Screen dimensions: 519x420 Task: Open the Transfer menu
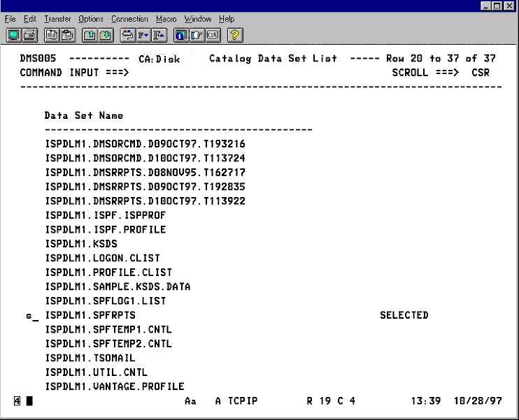point(57,19)
